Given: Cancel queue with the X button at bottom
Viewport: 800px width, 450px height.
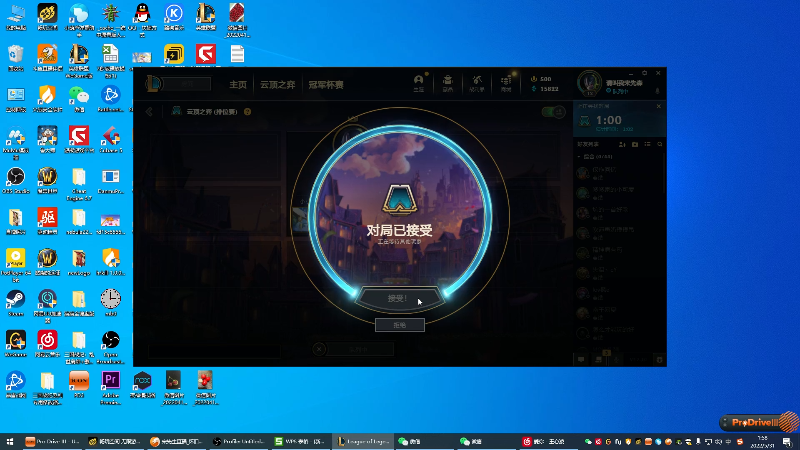Looking at the screenshot, I should tap(319, 349).
